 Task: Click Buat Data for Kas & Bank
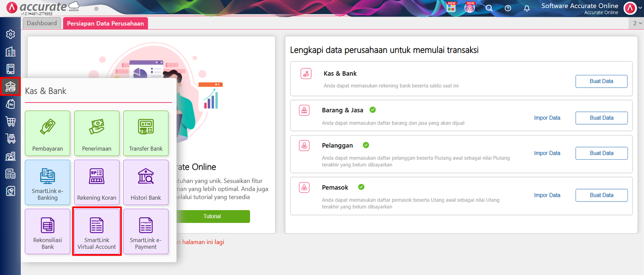tap(601, 81)
